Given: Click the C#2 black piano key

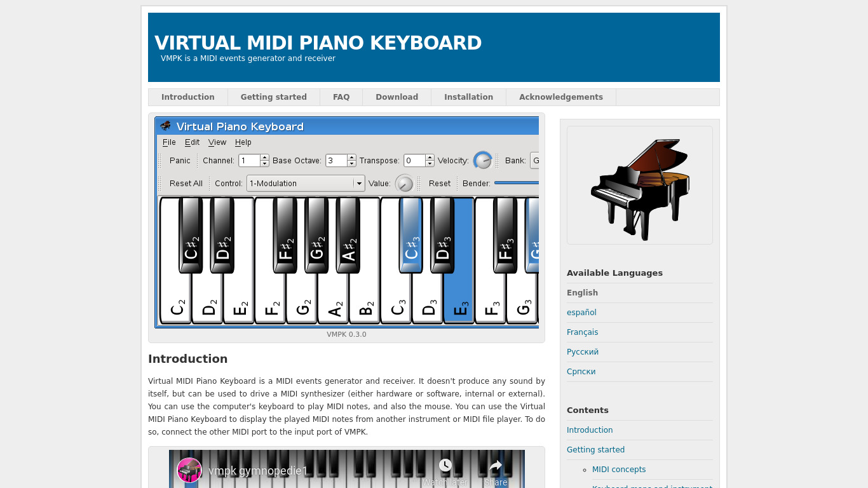Looking at the screenshot, I should click(x=191, y=235).
